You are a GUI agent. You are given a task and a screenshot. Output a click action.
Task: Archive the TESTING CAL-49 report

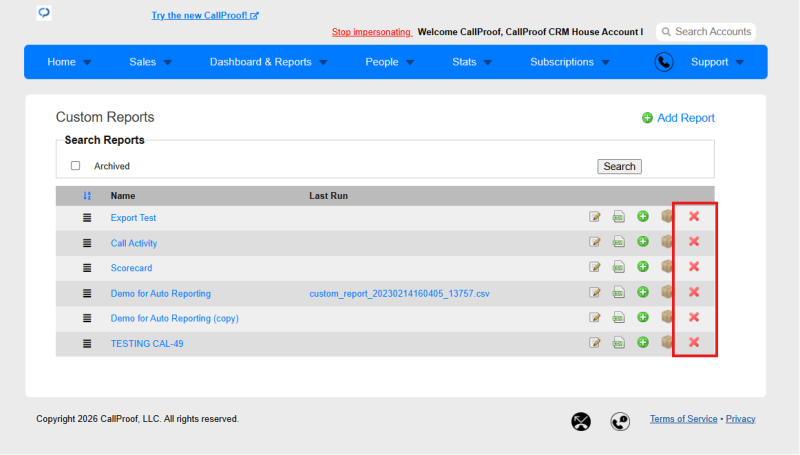(x=667, y=342)
